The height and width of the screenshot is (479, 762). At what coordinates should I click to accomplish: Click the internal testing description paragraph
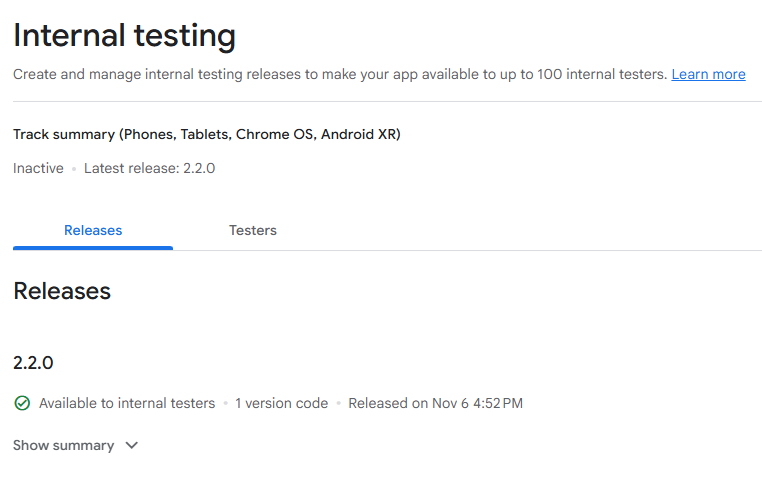coord(340,74)
